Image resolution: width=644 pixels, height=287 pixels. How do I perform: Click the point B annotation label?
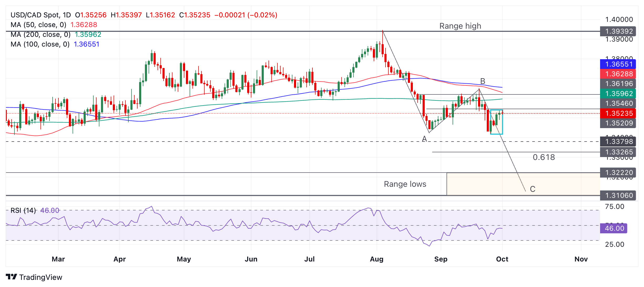[483, 81]
